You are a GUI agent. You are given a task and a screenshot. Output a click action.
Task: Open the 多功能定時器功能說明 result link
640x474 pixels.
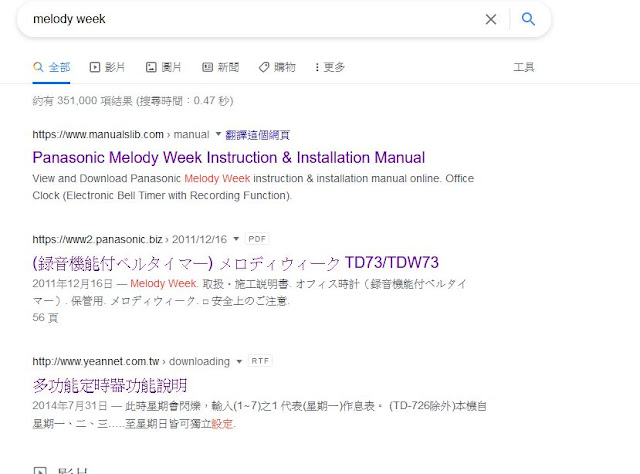click(x=110, y=385)
